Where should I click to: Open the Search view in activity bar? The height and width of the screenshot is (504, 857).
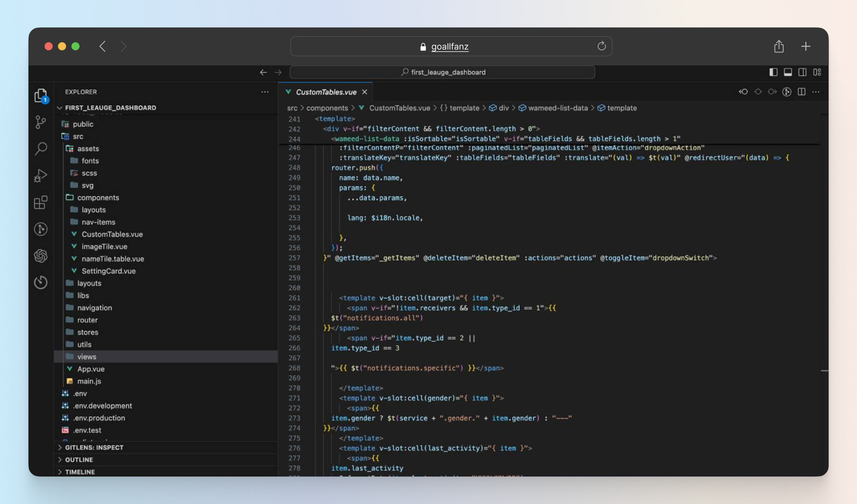click(41, 149)
